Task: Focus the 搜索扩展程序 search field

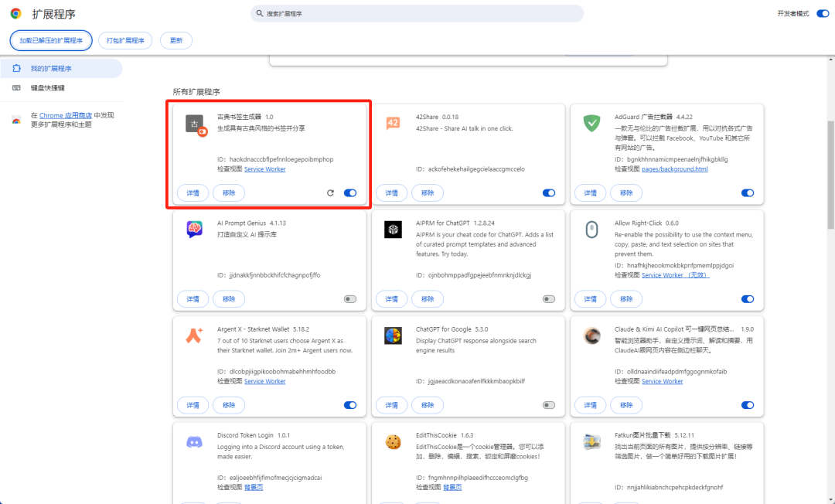Action: tap(417, 13)
